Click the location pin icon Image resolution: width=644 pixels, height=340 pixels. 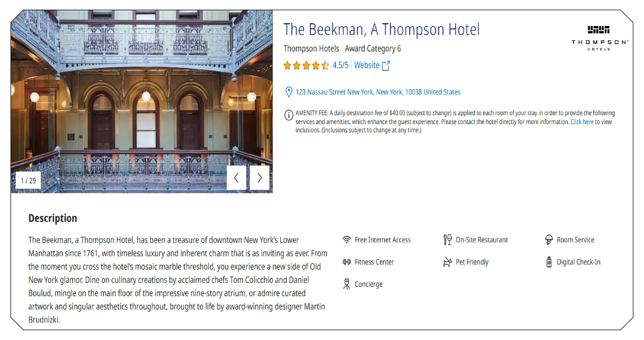(288, 92)
